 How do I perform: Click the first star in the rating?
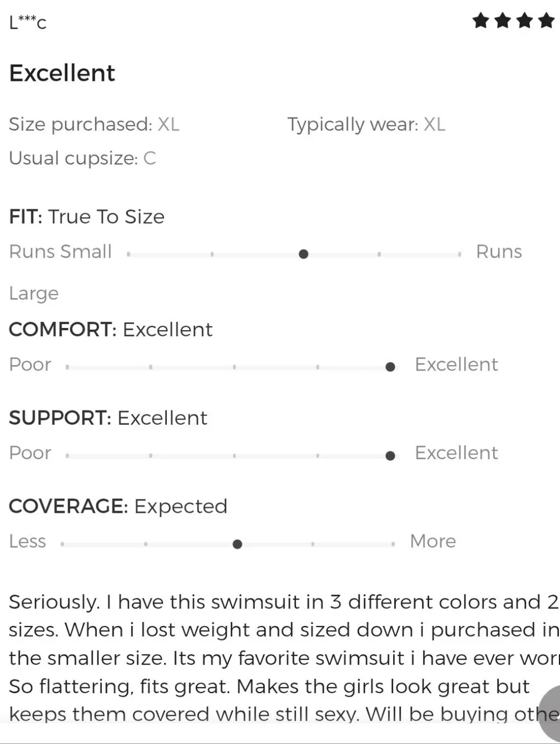[481, 21]
